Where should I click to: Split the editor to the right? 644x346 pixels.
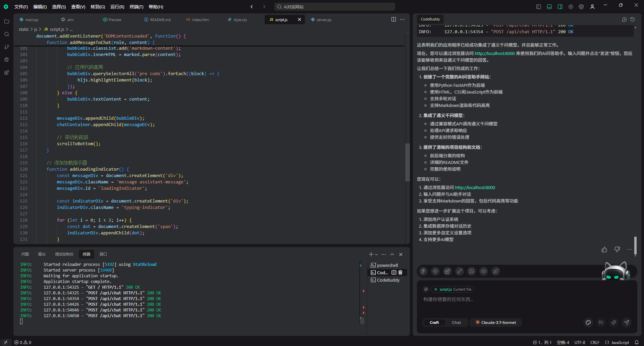click(393, 19)
